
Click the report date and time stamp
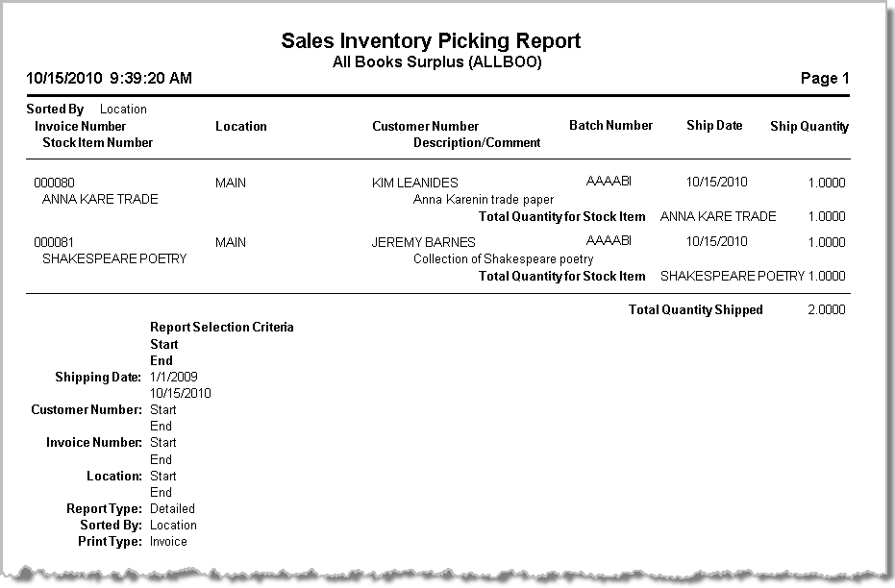point(110,78)
